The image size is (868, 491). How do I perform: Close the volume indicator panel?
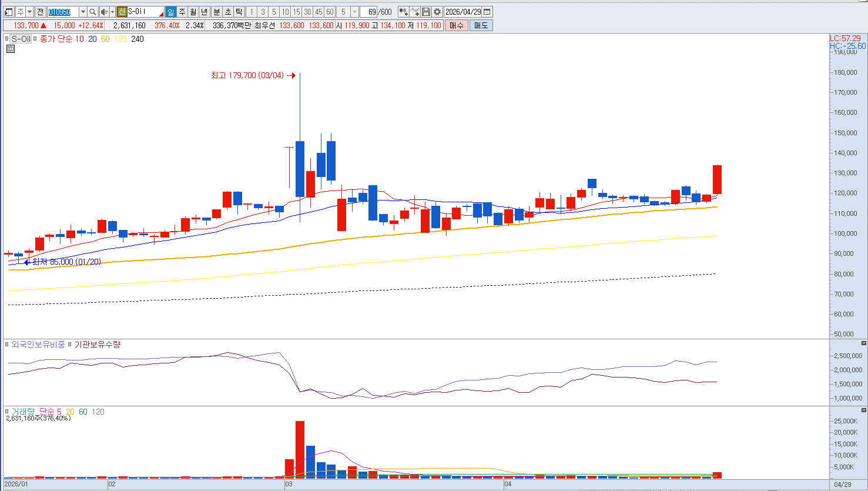(x=863, y=410)
